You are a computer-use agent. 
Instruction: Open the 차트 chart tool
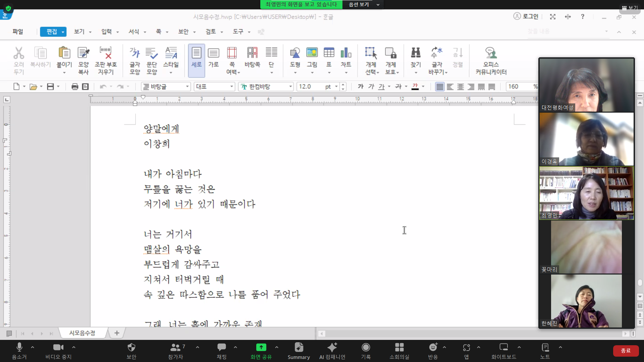346,53
